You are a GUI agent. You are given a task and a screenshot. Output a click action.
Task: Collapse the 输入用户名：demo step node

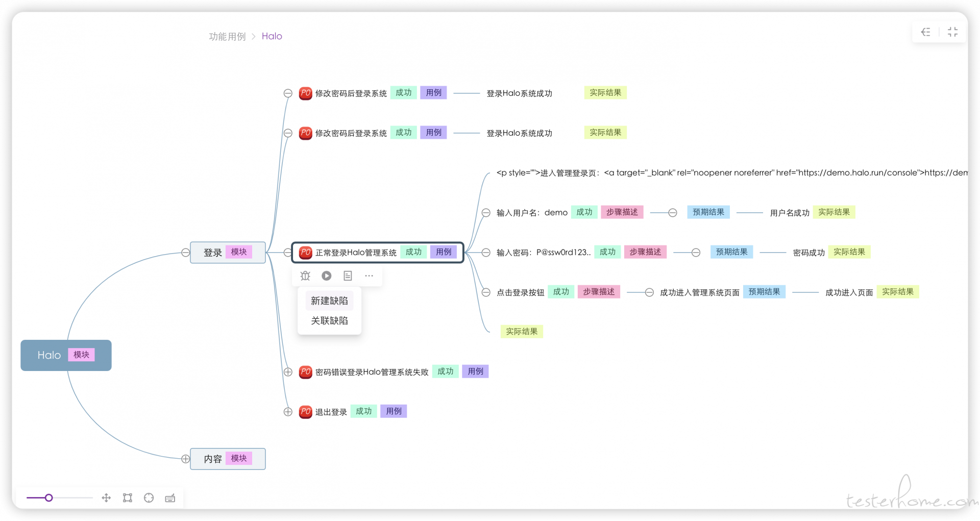486,213
